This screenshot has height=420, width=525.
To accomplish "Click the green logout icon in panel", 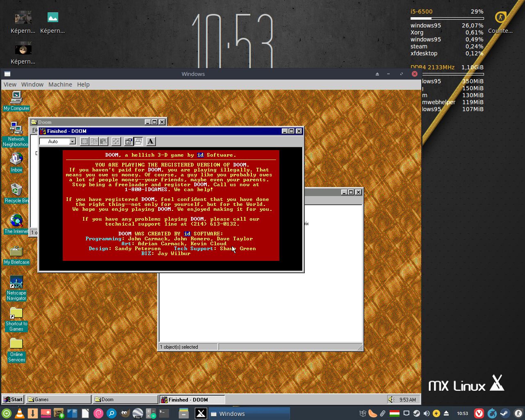I will tap(6, 413).
